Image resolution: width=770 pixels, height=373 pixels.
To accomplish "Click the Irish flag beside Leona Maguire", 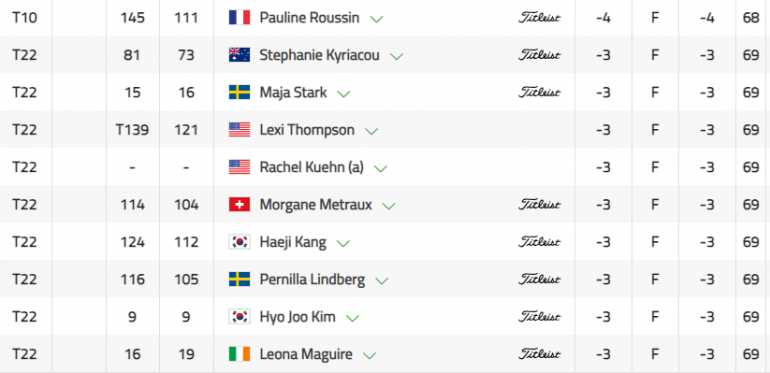I will click(239, 354).
